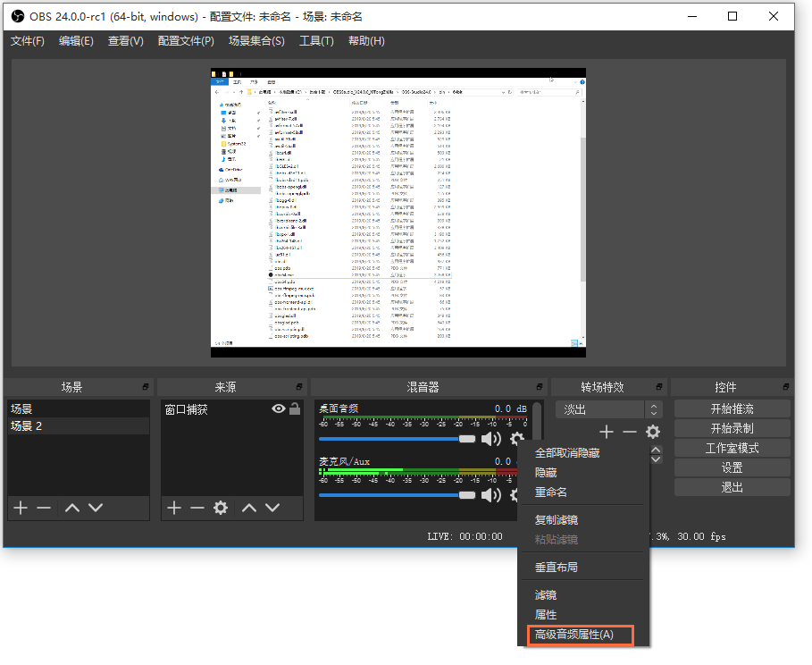Select 高级音频属性(A) in the context menu

click(573, 635)
